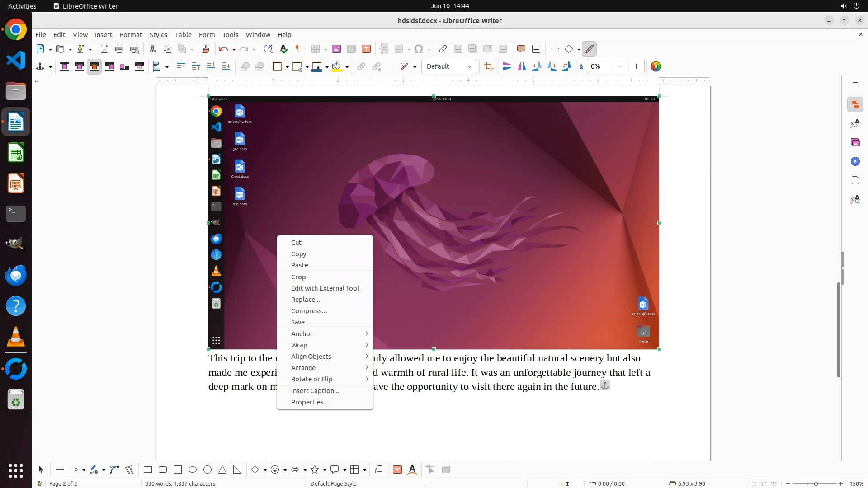Click the Insert Special Character omega icon
868x488 pixels.
coord(419,49)
